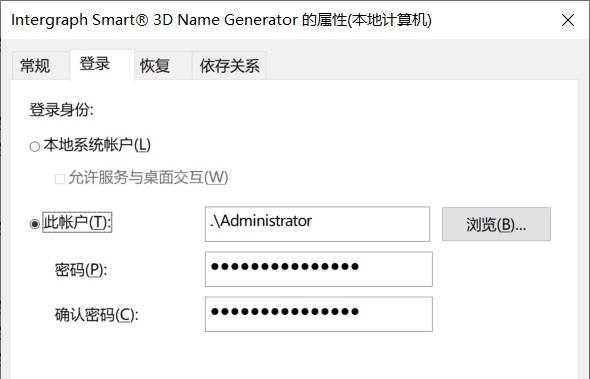Click the 本地系统帐户(L) label text
Image resolution: width=590 pixels, height=379 pixels.
tap(97, 145)
